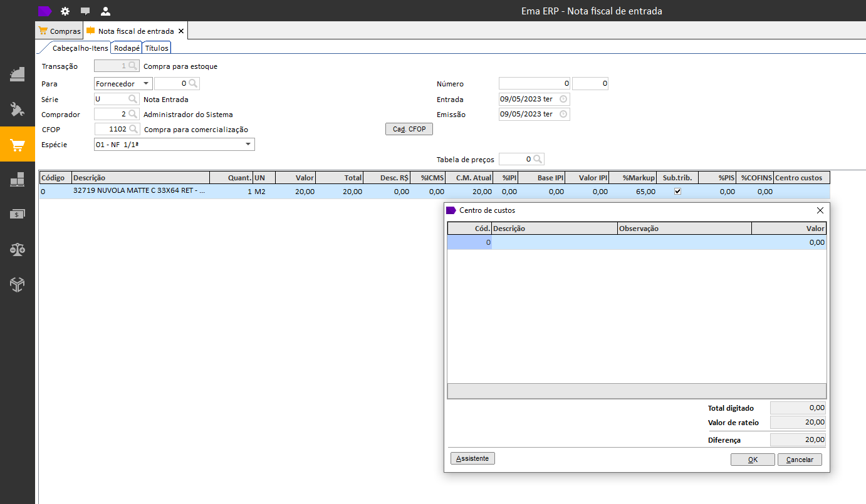Click the second Número input field
The image size is (866, 504).
tap(590, 83)
